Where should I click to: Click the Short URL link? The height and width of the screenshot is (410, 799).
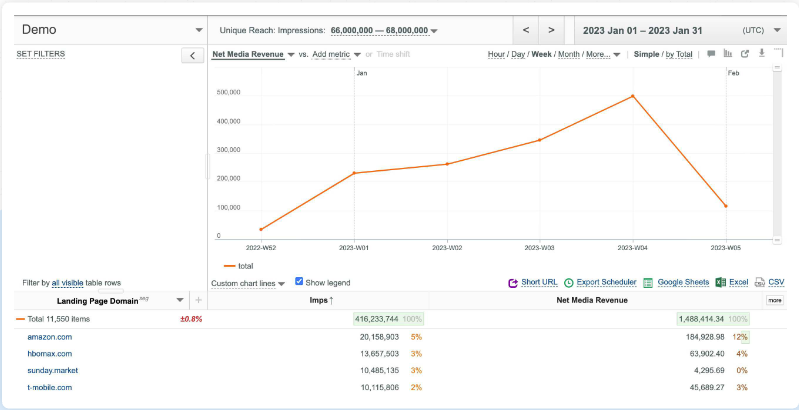[539, 283]
